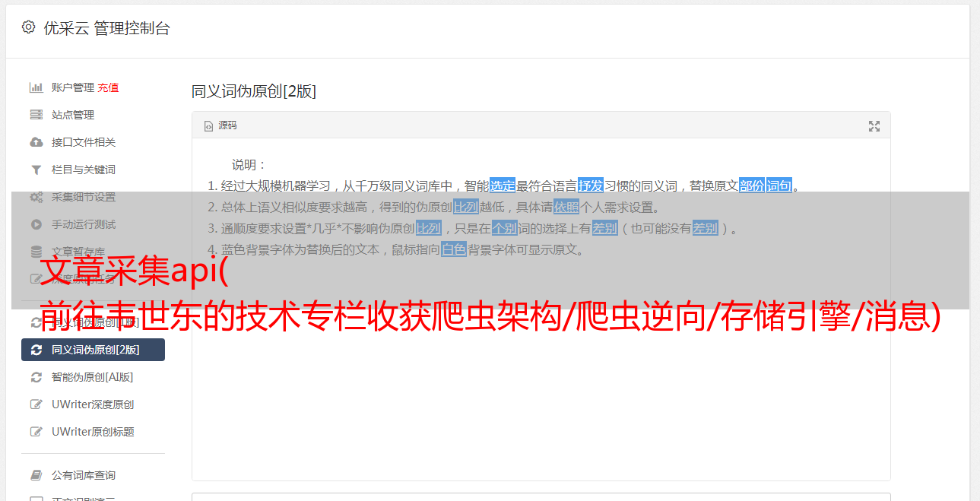This screenshot has height=501, width=980.
Task: Click highlighted word 依照 in second line
Action: point(566,207)
